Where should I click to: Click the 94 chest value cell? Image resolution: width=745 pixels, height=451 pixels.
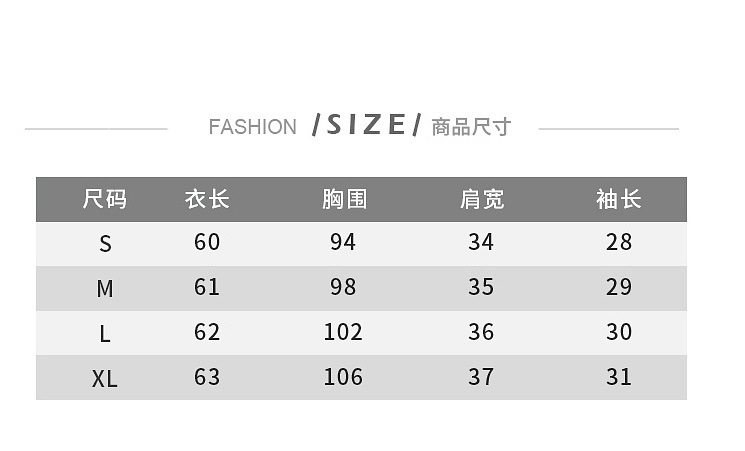coord(343,242)
